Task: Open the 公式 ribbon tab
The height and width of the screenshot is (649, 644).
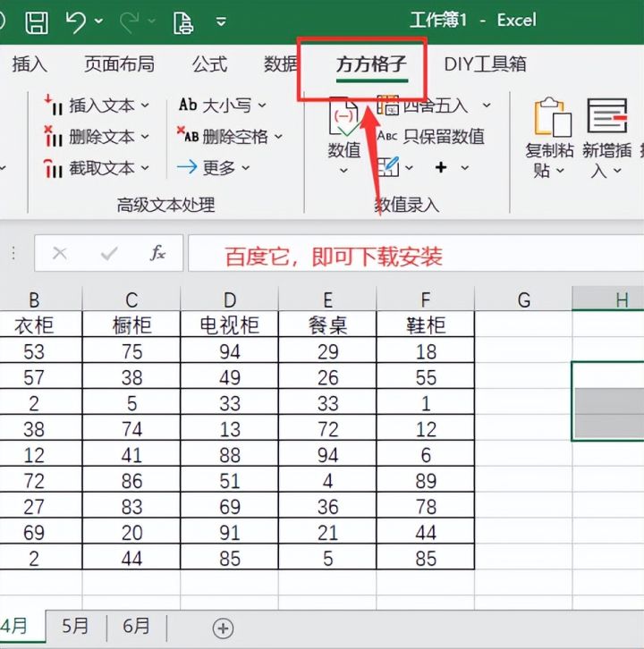Action: click(209, 64)
